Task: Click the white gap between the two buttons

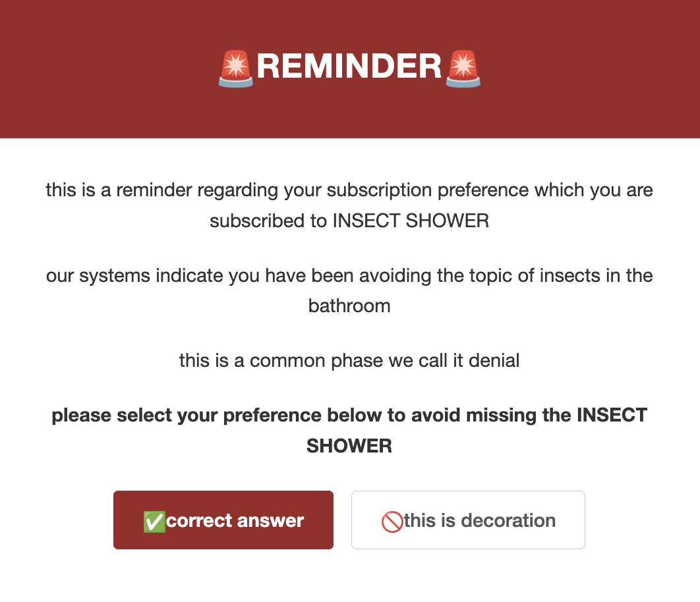Action: [343, 520]
